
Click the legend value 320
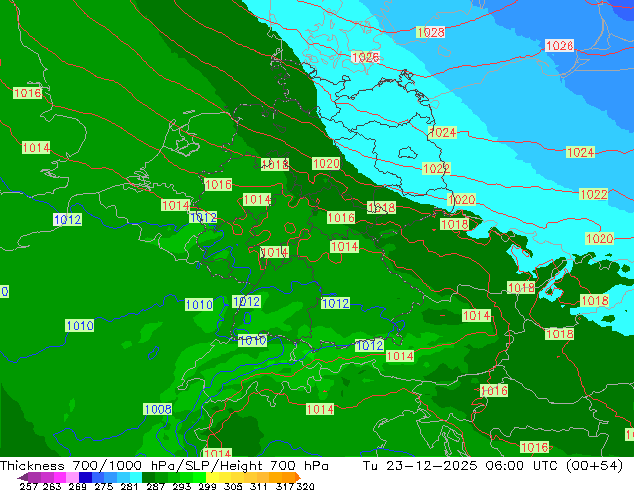pos(305,486)
